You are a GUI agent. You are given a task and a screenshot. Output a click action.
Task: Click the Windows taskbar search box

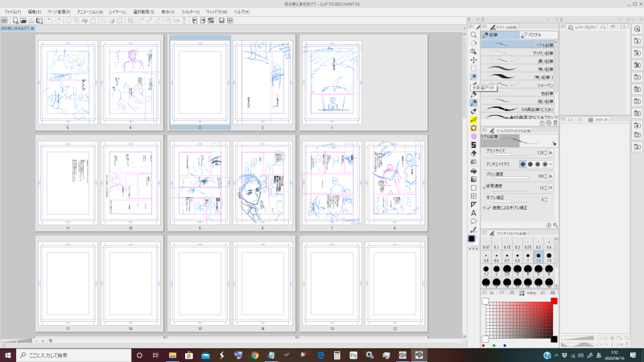click(74, 355)
